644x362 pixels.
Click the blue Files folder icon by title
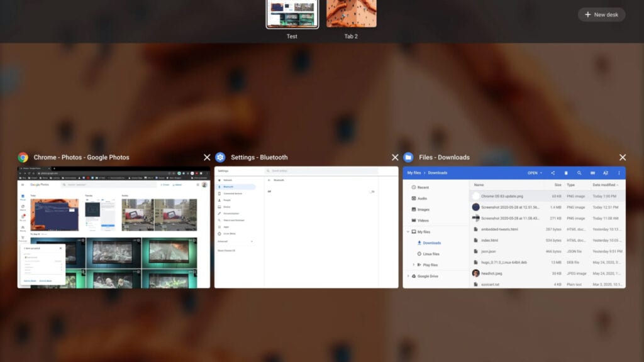(408, 157)
